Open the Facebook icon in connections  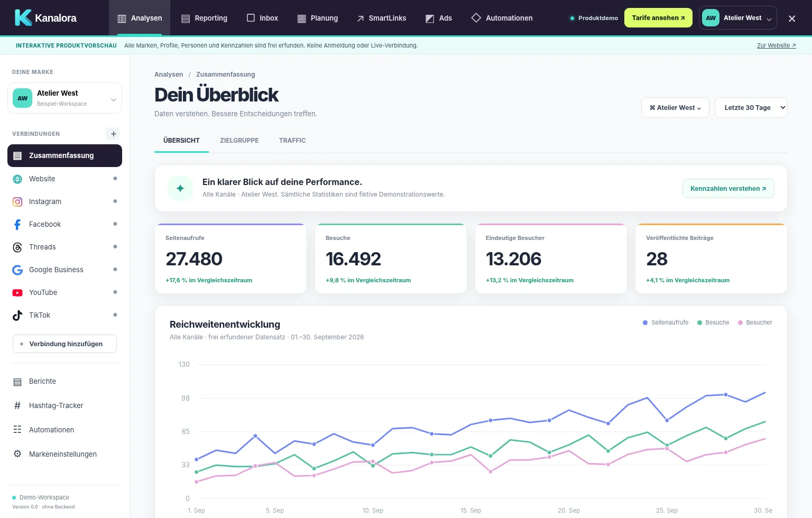17,225
